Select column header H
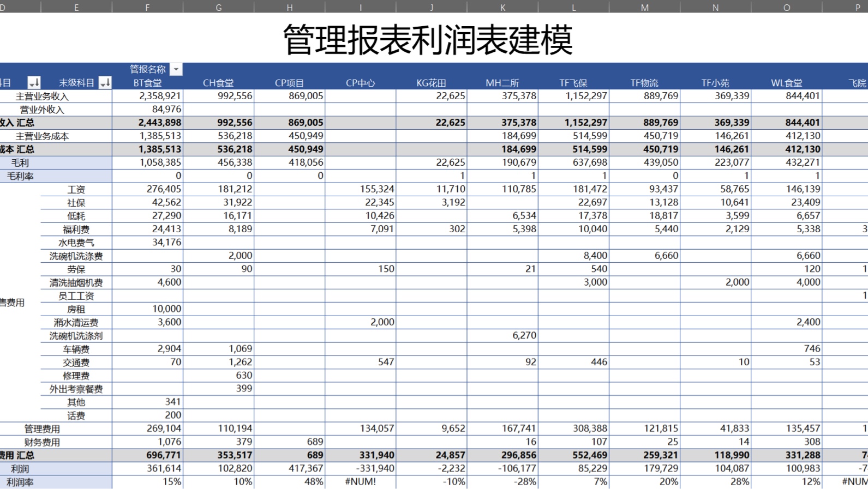 coord(290,7)
